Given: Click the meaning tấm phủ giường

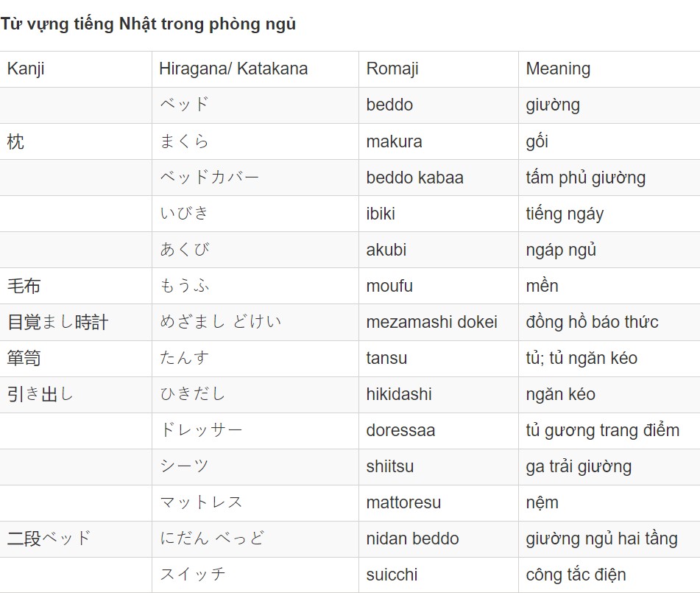Looking at the screenshot, I should pos(586,178).
